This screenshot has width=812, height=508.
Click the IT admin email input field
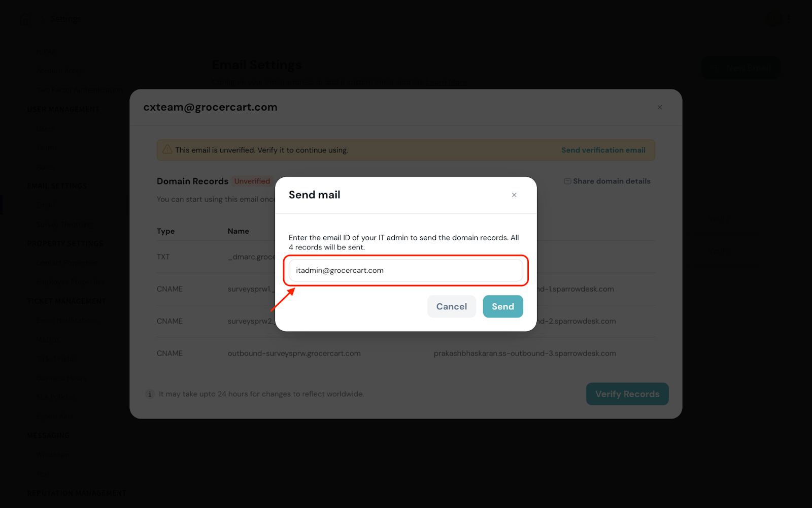point(405,270)
